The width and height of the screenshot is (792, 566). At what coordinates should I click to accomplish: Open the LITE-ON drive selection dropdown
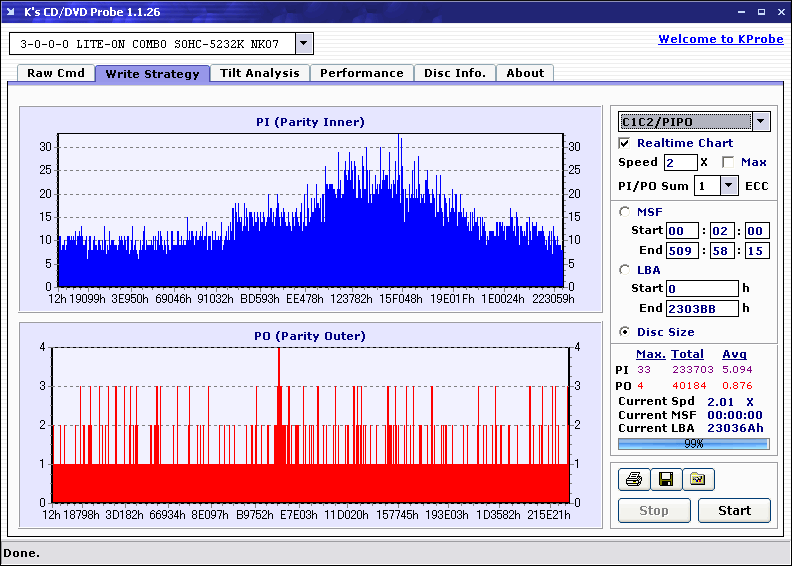coord(304,44)
